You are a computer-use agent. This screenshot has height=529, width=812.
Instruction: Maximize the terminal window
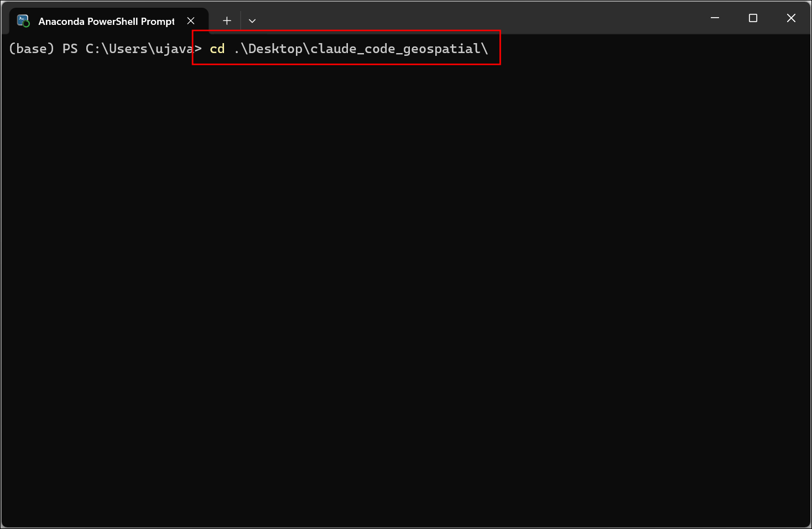[x=753, y=18]
